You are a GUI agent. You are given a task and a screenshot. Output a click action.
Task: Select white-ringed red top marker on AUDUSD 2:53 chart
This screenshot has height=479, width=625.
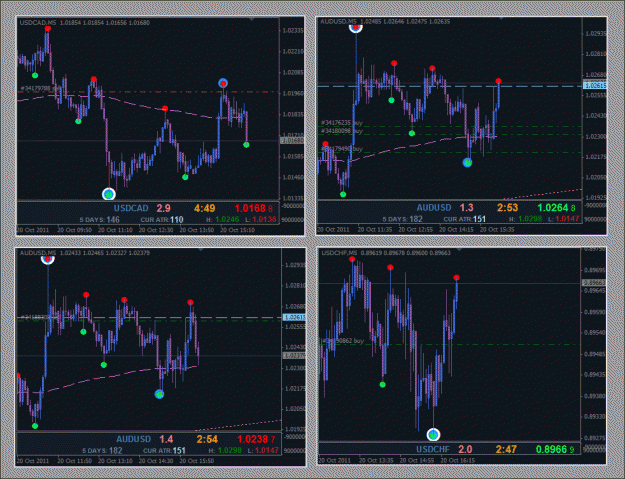[x=356, y=27]
